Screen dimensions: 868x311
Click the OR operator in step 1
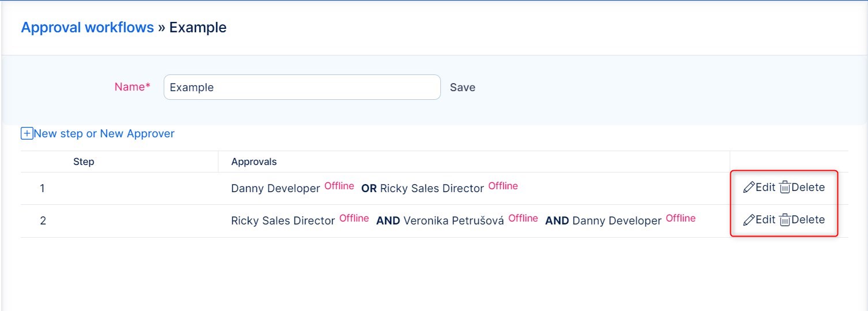coord(369,188)
